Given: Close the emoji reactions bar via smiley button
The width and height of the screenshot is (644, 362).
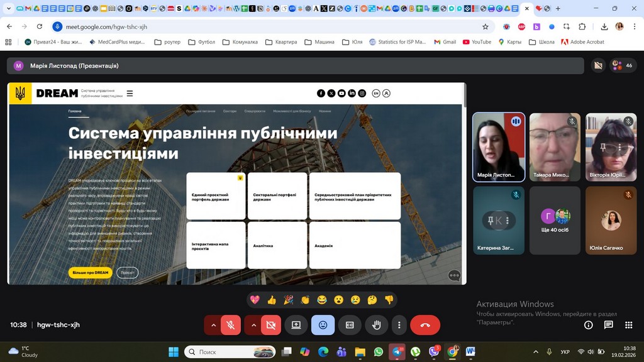Looking at the screenshot, I should [323, 325].
